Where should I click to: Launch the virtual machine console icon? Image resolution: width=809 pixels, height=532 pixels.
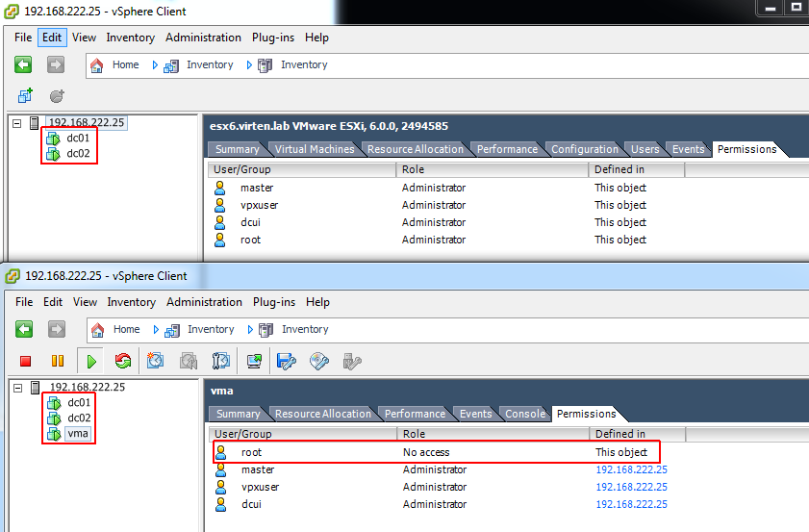254,361
